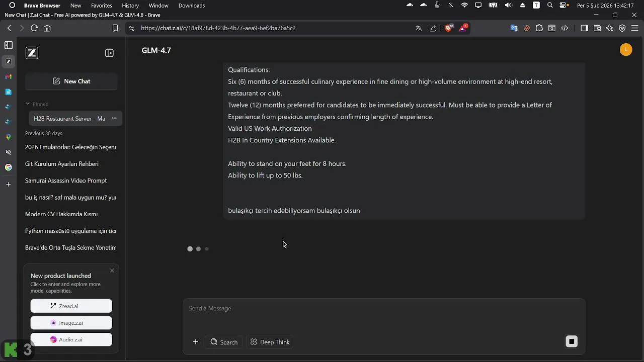Toggle the Search option on
Image resolution: width=644 pixels, height=362 pixels.
click(x=224, y=342)
